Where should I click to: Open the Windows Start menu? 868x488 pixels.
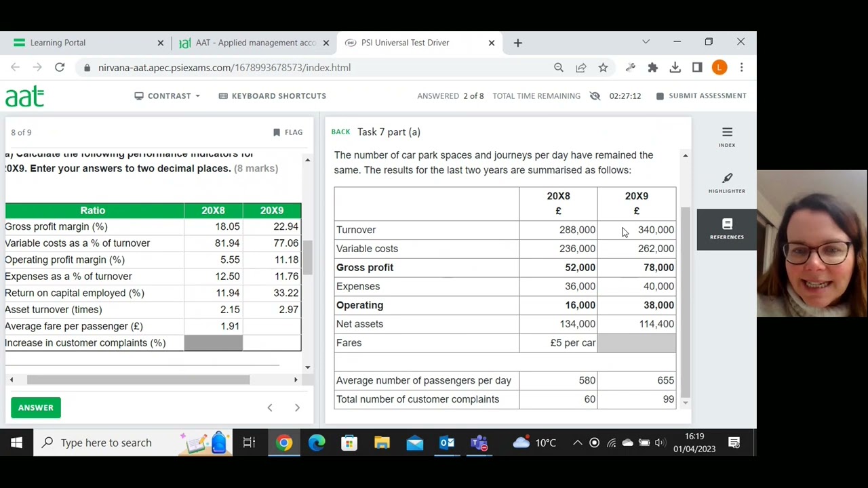pos(16,443)
